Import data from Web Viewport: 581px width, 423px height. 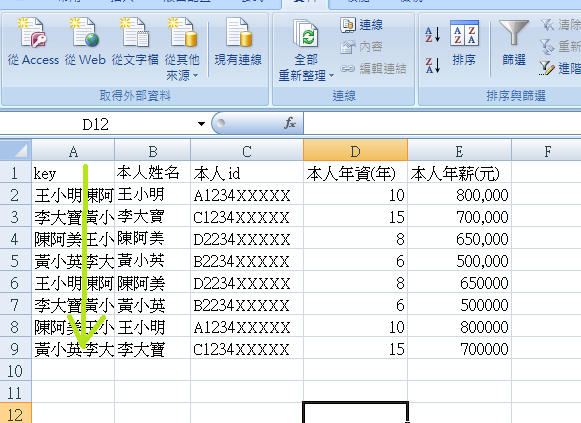pos(85,43)
